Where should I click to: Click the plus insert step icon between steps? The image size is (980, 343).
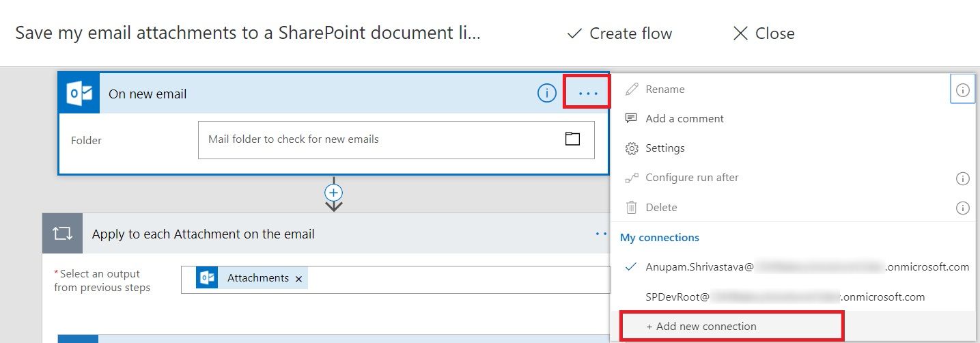coord(333,191)
